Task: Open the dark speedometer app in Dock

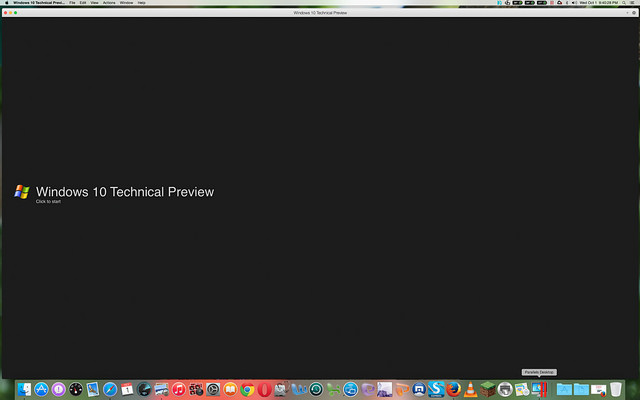Action: coord(144,389)
